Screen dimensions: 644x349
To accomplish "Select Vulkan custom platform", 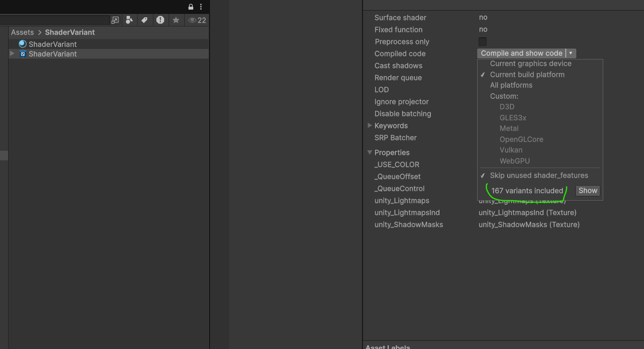I will click(x=511, y=150).
